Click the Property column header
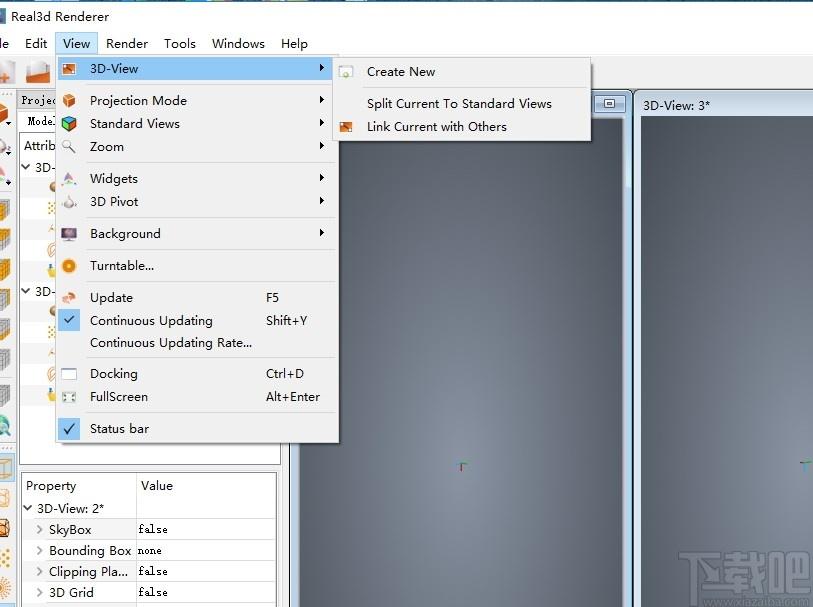813x607 pixels. (79, 486)
